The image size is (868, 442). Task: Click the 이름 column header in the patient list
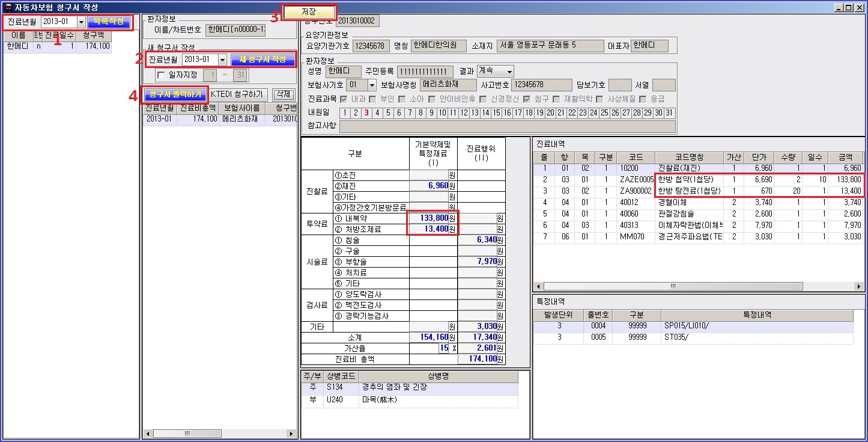point(19,35)
